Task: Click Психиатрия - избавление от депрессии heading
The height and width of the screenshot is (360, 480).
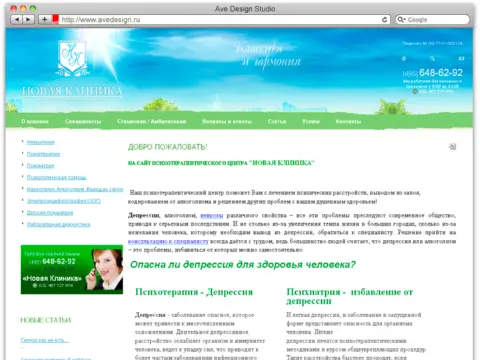Action: point(350,296)
